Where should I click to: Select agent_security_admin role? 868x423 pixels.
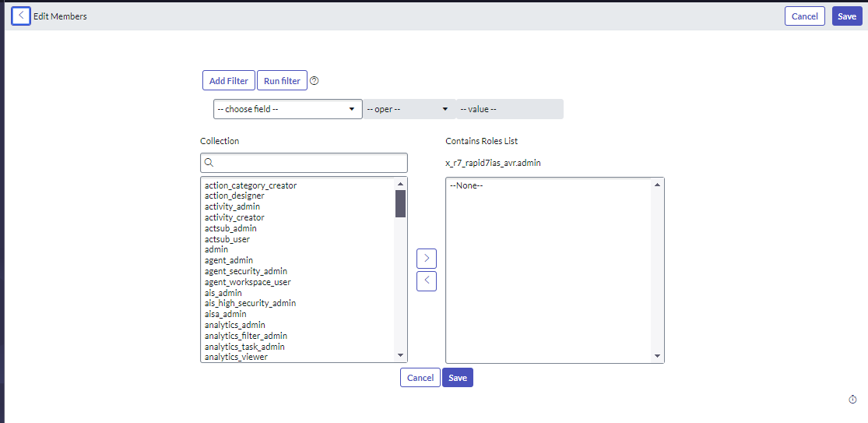tap(246, 271)
